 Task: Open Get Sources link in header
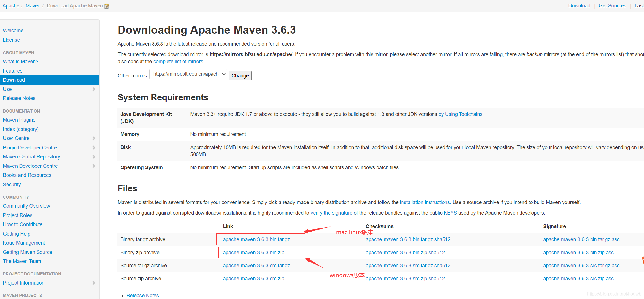(x=612, y=6)
